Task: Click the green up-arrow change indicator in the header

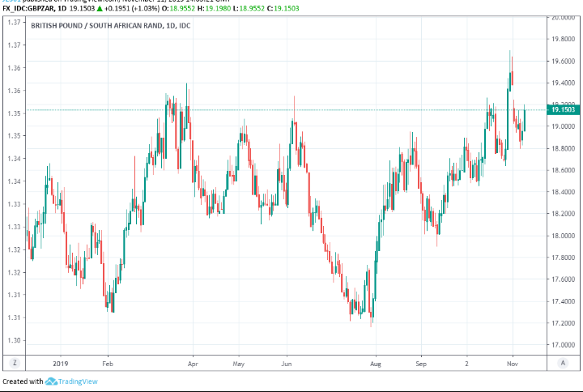Action: (100, 9)
